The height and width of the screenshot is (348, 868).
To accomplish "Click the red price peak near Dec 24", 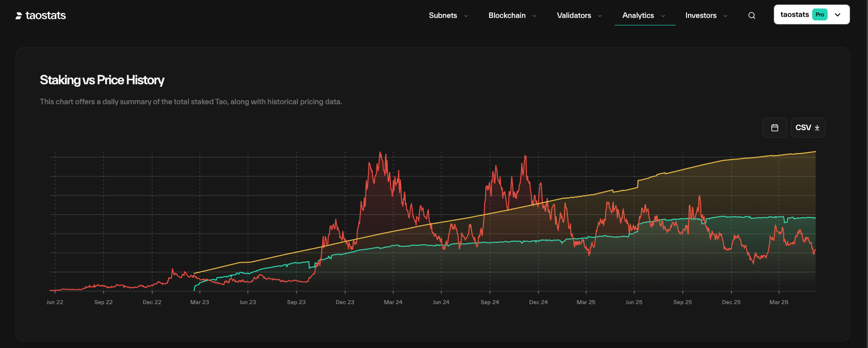I will pos(525,156).
